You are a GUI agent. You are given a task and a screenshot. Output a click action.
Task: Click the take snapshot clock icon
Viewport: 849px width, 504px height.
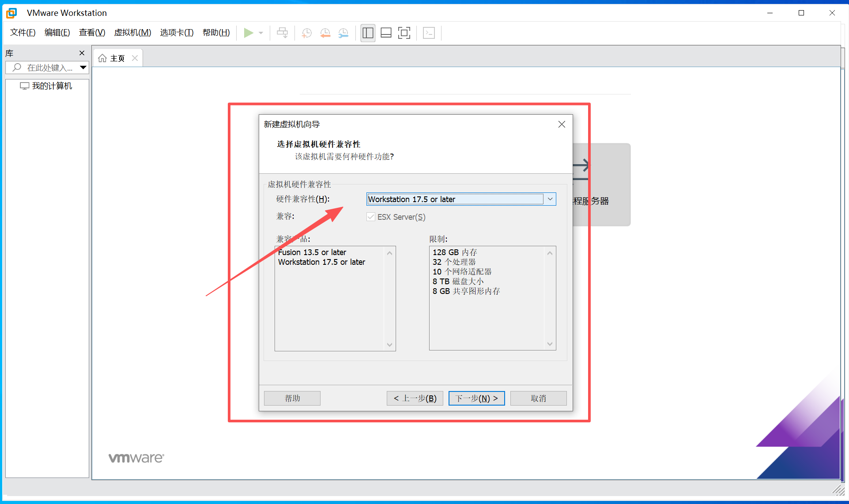pos(306,33)
